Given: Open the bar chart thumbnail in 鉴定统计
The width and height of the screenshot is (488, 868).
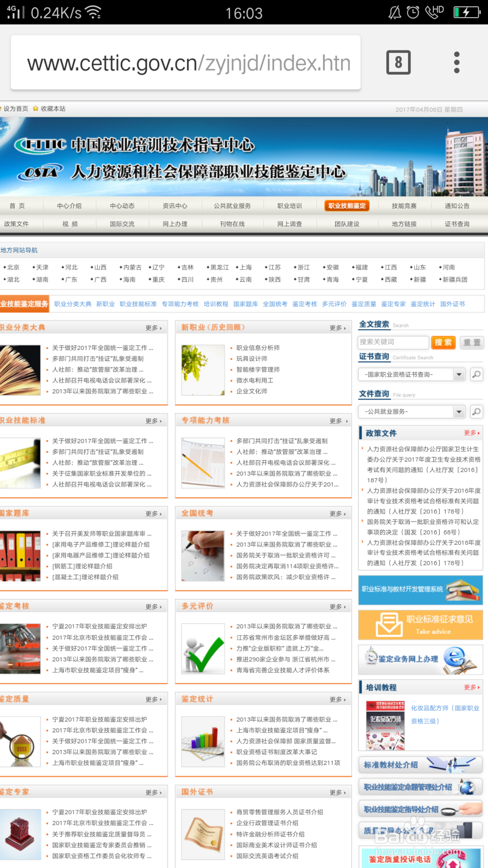Looking at the screenshot, I should tap(203, 742).
